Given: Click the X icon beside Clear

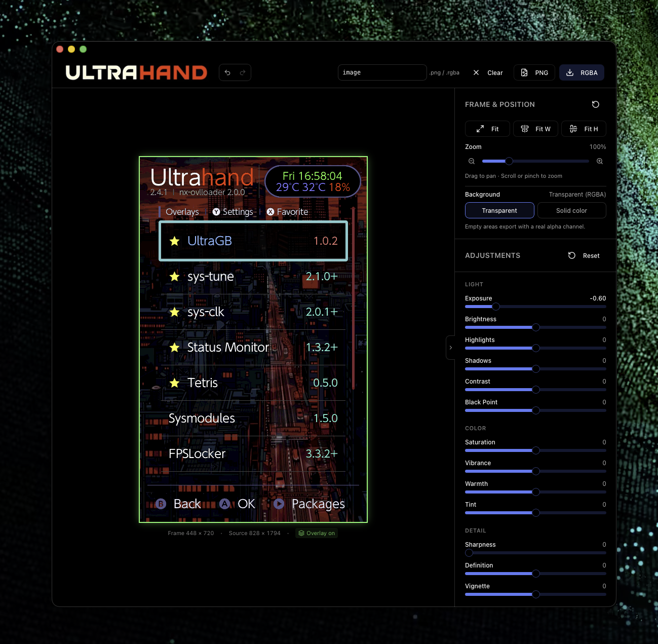Looking at the screenshot, I should [476, 72].
